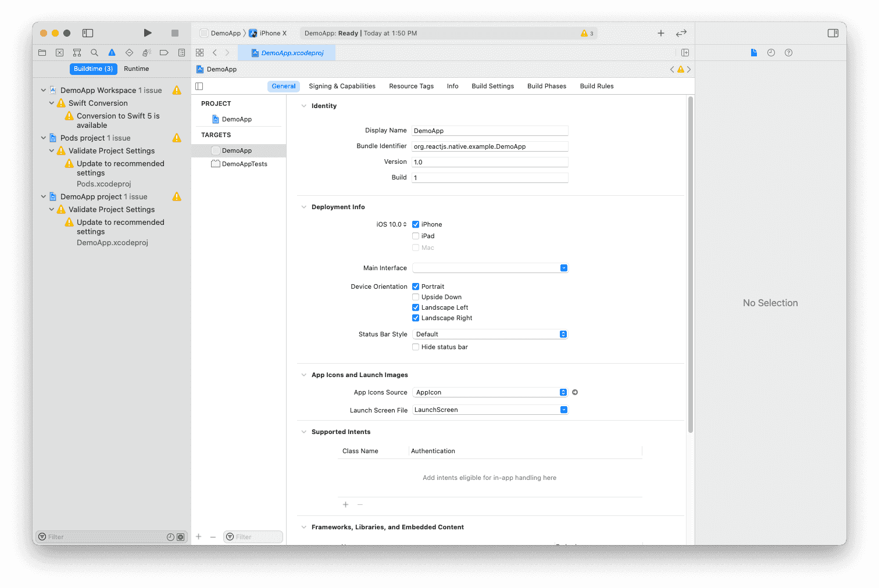Screen dimensions: 879x588
Task: Show the Project navigator folder icon
Action: (42, 52)
